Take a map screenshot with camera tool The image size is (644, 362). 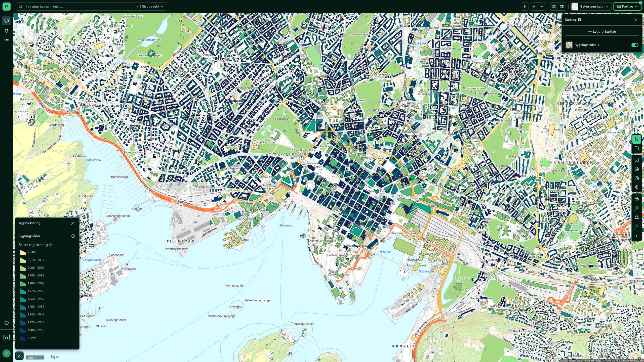[x=636, y=178]
